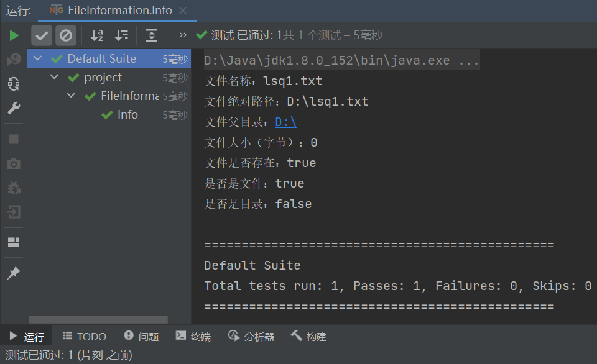
Task: Click the green Run test button
Action: point(14,35)
